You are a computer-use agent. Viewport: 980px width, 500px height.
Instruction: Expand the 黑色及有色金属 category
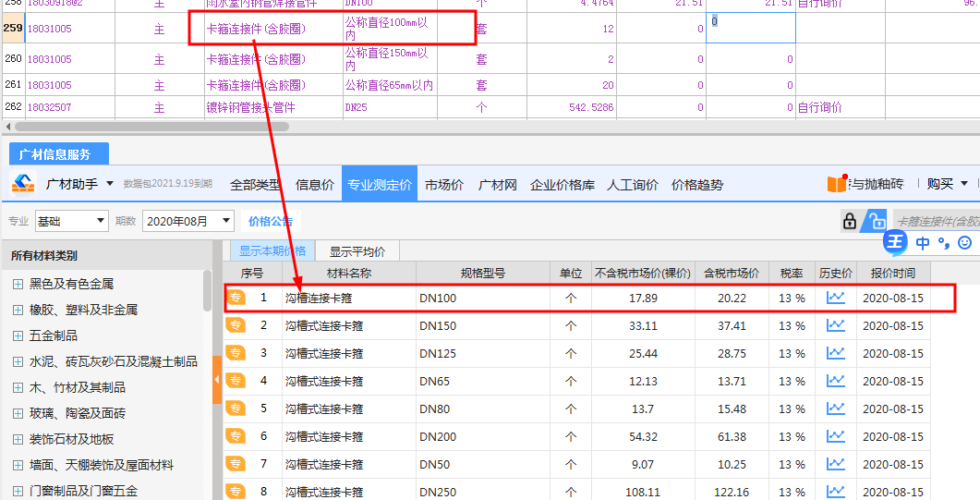coord(18,284)
